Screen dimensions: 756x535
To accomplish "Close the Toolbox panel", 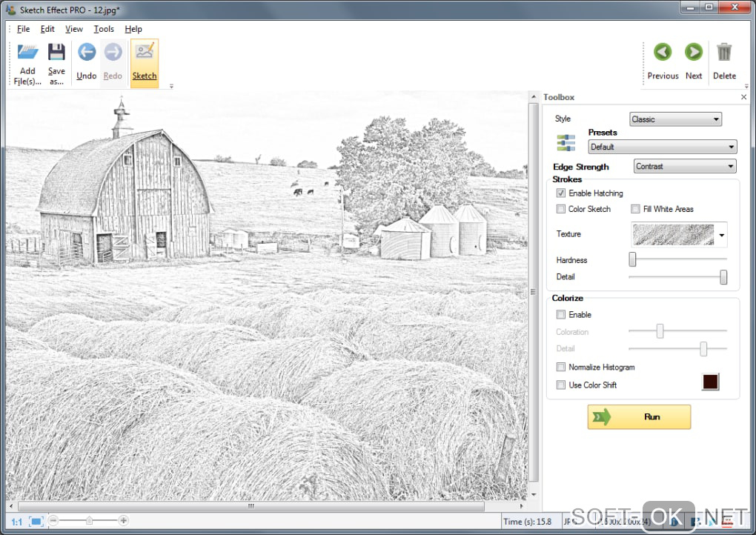I will (743, 97).
